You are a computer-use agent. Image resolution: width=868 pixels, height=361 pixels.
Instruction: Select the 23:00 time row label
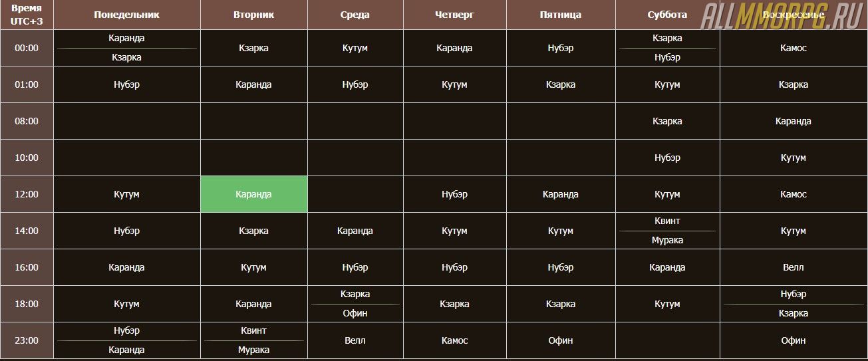[27, 340]
